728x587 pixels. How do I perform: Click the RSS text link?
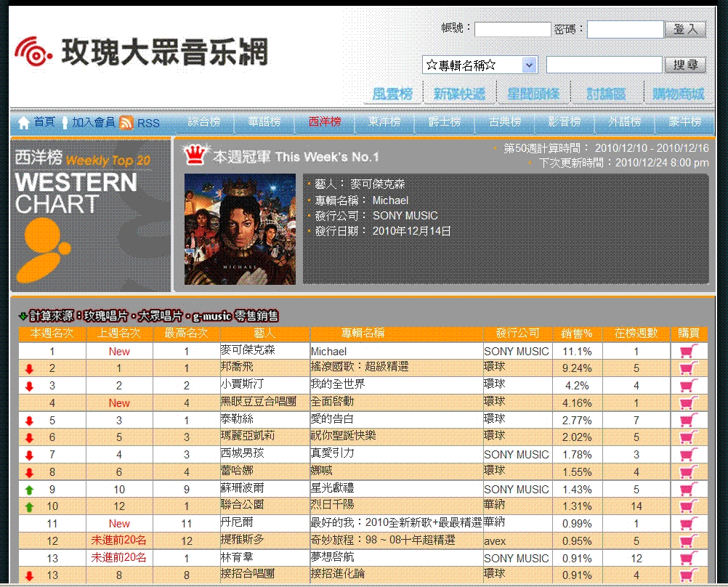tap(148, 123)
